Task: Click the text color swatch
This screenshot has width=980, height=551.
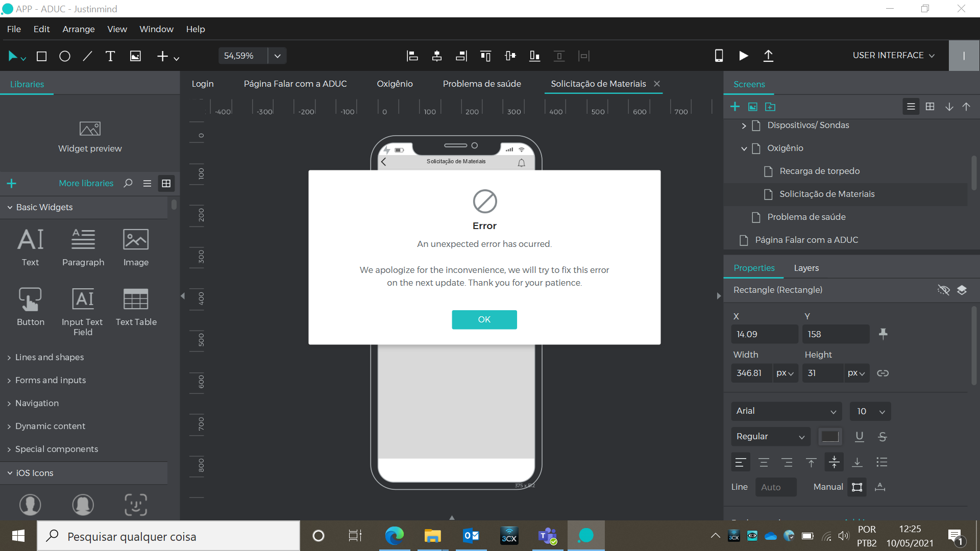Action: [830, 437]
